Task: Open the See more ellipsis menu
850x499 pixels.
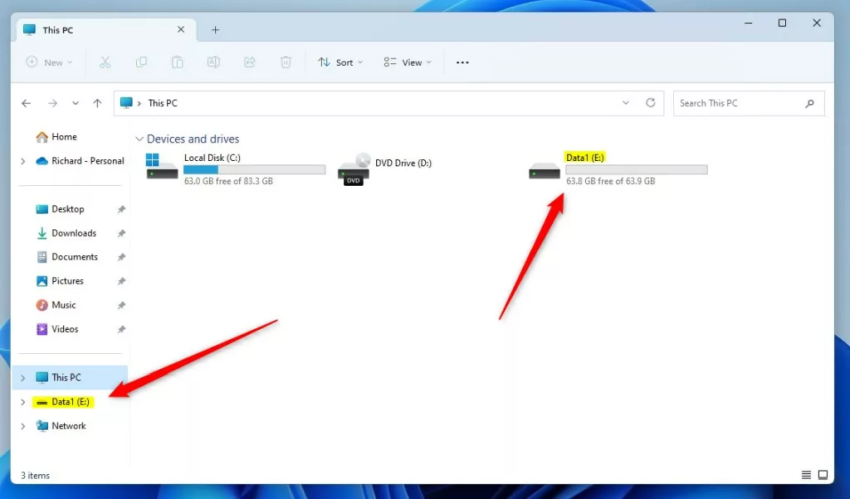Action: 462,63
